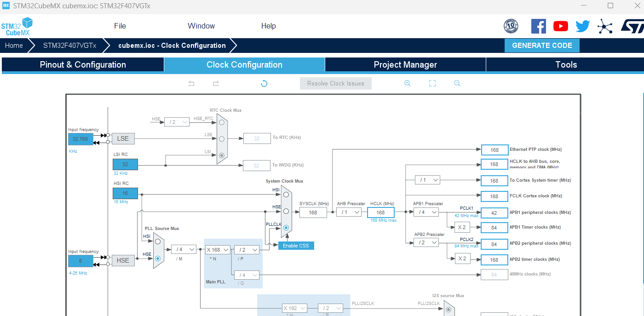Screen dimensions: 644x316
Task: Click APB1 peripheral clocks 42 field
Action: coord(494,213)
